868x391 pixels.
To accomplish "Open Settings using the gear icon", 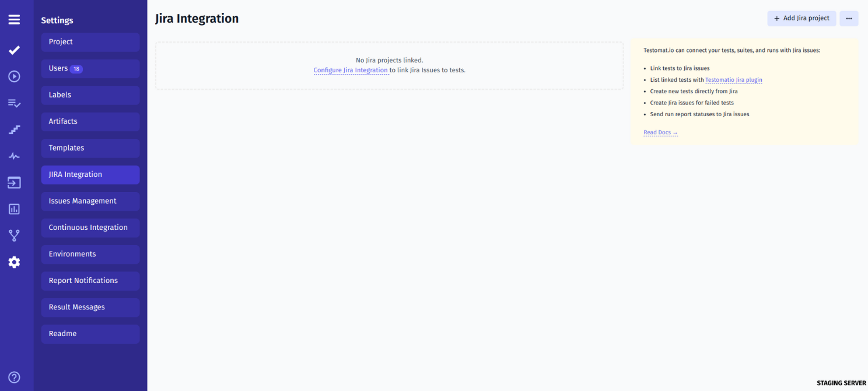I will click(14, 261).
